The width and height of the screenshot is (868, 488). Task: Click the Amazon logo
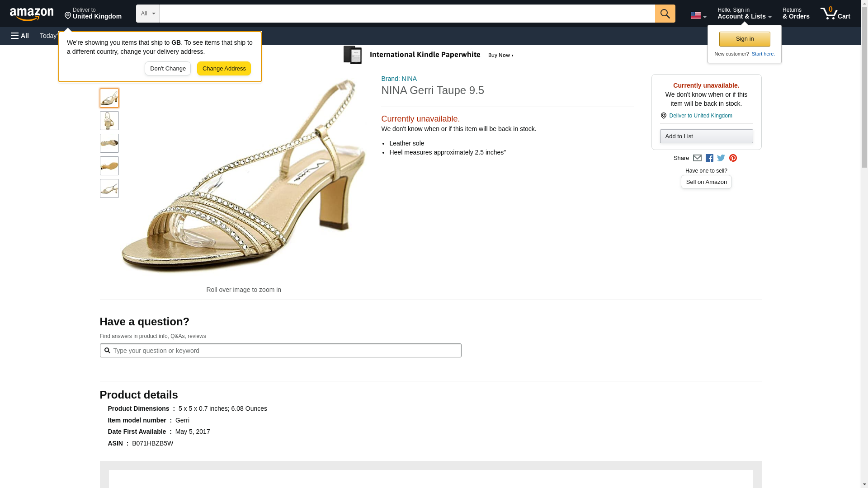[32, 14]
